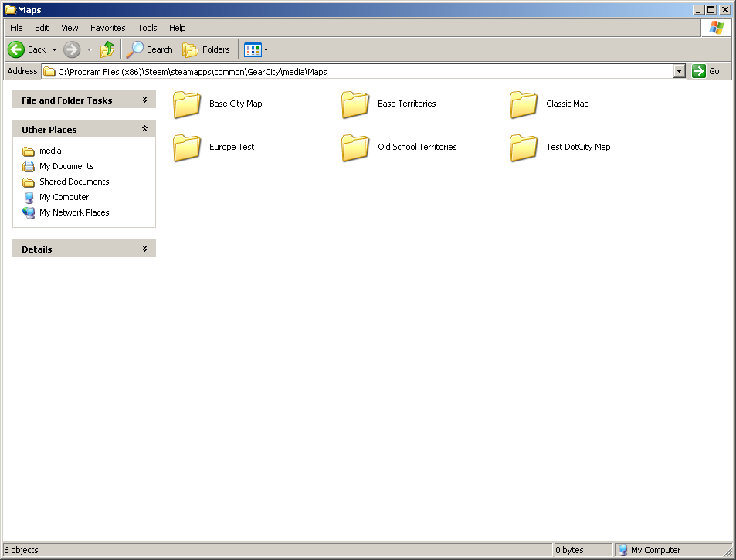Click the My Documents icon in sidebar
The image size is (736, 560).
click(29, 166)
